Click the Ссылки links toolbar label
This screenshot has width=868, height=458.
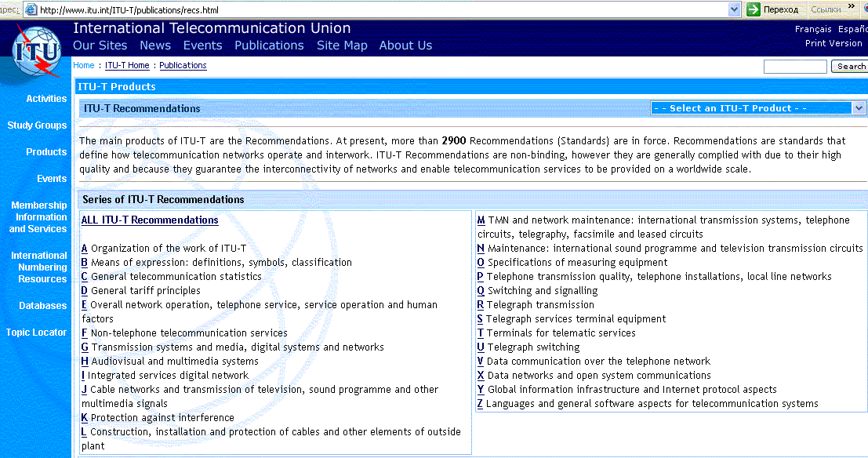click(826, 9)
